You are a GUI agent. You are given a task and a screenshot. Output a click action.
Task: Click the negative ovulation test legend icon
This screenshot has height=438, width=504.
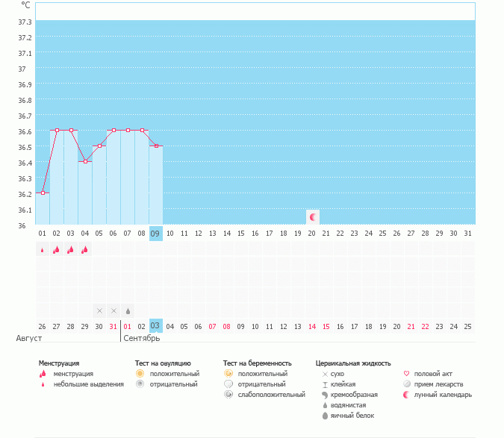click(x=140, y=384)
